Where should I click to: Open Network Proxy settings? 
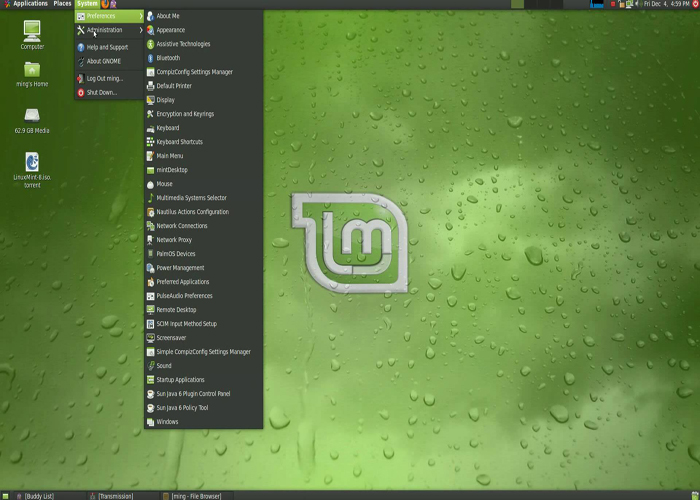(203, 240)
